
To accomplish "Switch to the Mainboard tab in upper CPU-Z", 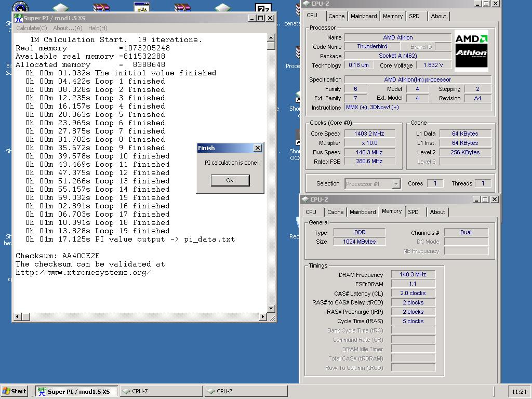I will pyautogui.click(x=364, y=16).
